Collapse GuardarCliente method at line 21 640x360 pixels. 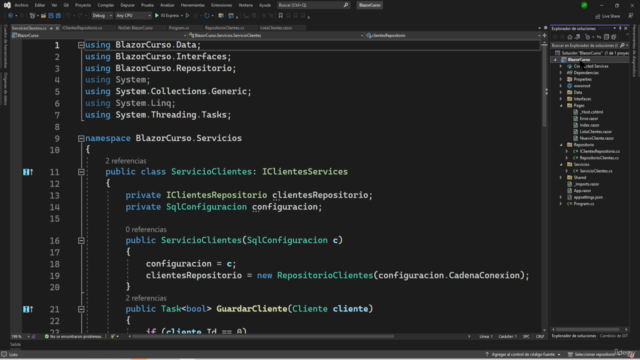81,309
